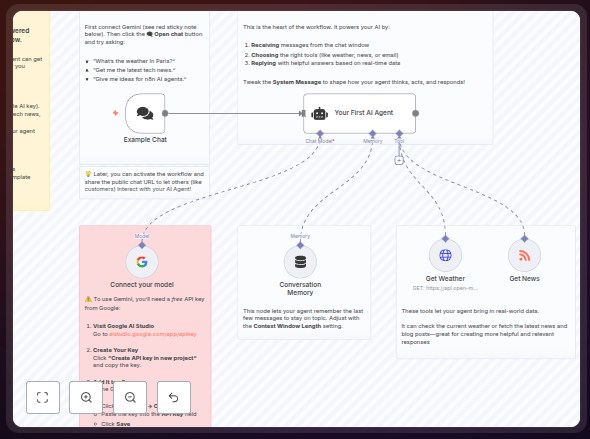
Task: Click the Gemini free API key warning text
Action: click(x=145, y=304)
